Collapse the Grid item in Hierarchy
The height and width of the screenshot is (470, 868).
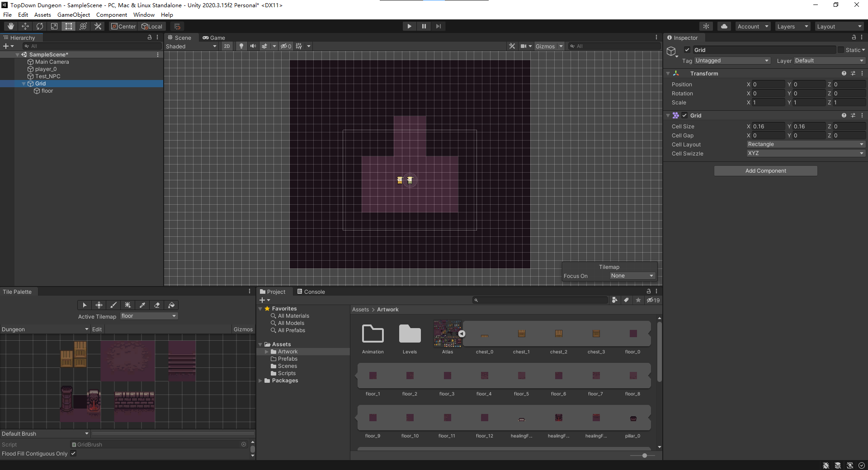[x=24, y=84]
